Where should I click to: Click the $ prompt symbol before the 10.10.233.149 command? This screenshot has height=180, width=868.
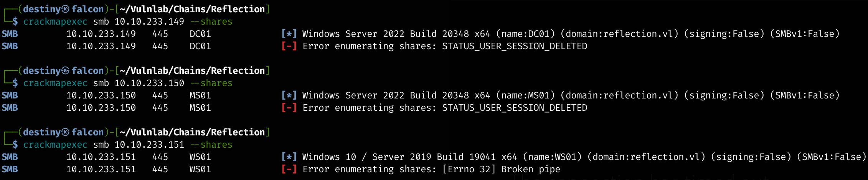[x=15, y=22]
